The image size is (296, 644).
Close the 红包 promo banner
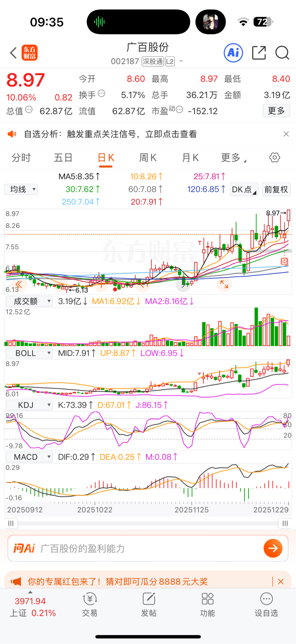(x=281, y=581)
